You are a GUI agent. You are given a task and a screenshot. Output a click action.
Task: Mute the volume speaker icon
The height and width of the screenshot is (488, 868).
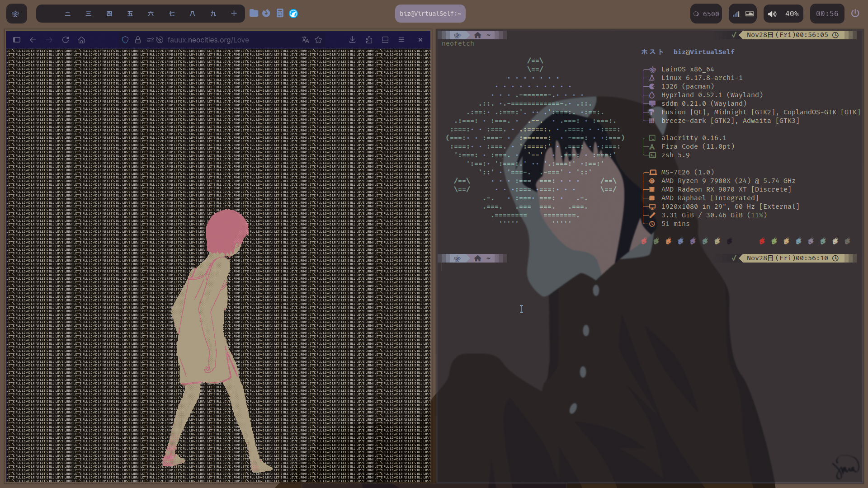click(772, 14)
